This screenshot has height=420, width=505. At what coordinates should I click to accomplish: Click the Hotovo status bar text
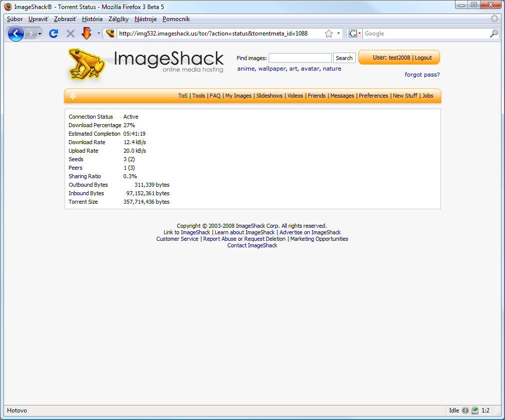(17, 410)
